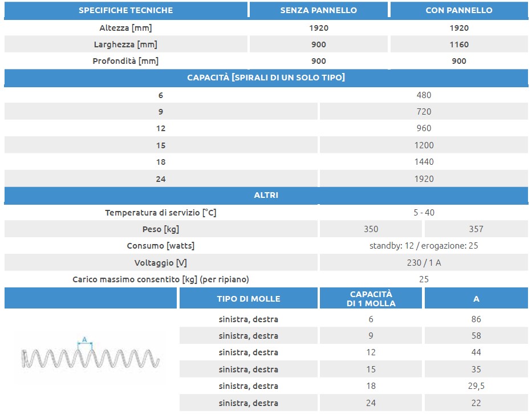The image size is (532, 414).
Task: Click the Temperatura di servizio row label
Action: [x=161, y=213]
